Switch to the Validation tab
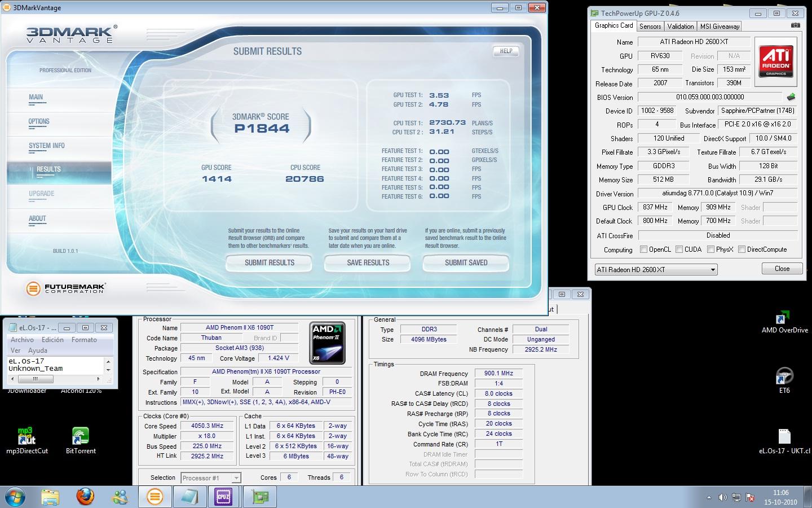 [681, 27]
